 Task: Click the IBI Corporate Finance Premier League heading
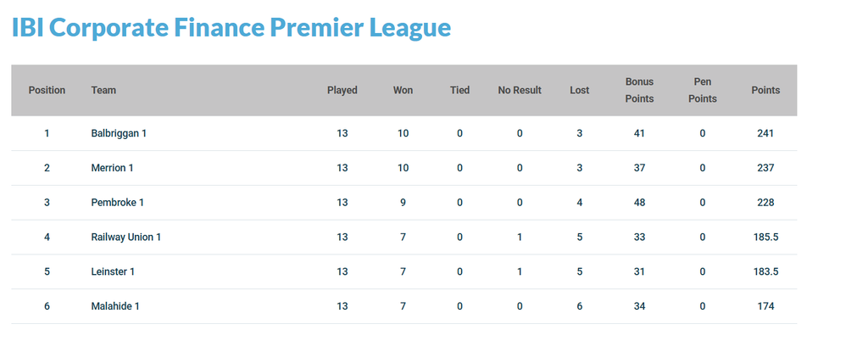pos(231,28)
